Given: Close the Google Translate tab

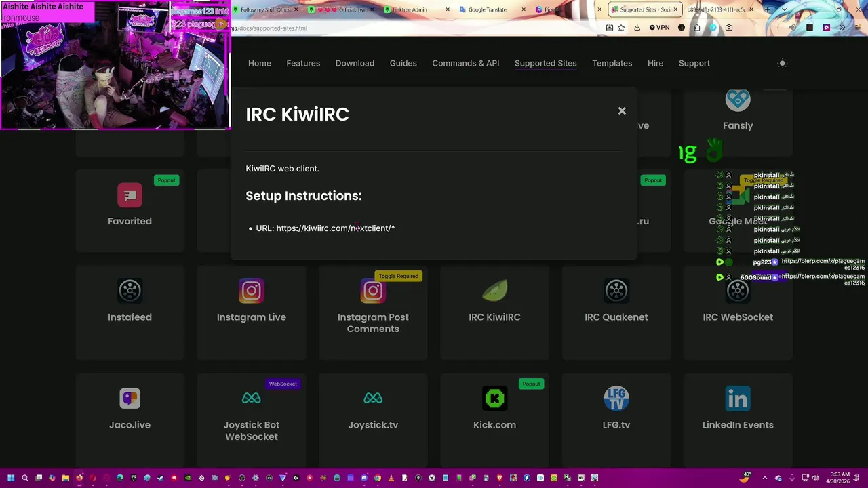Looking at the screenshot, I should click(x=524, y=9).
